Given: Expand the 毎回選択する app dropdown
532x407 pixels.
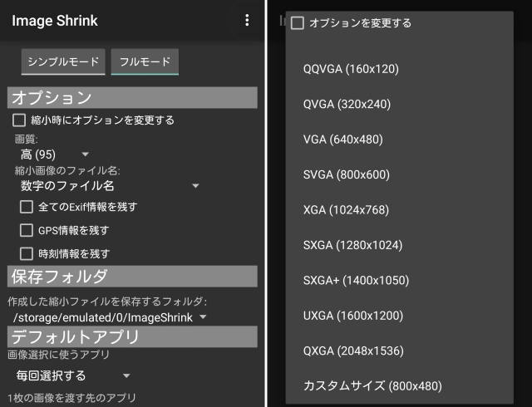Looking at the screenshot, I should click(72, 375).
